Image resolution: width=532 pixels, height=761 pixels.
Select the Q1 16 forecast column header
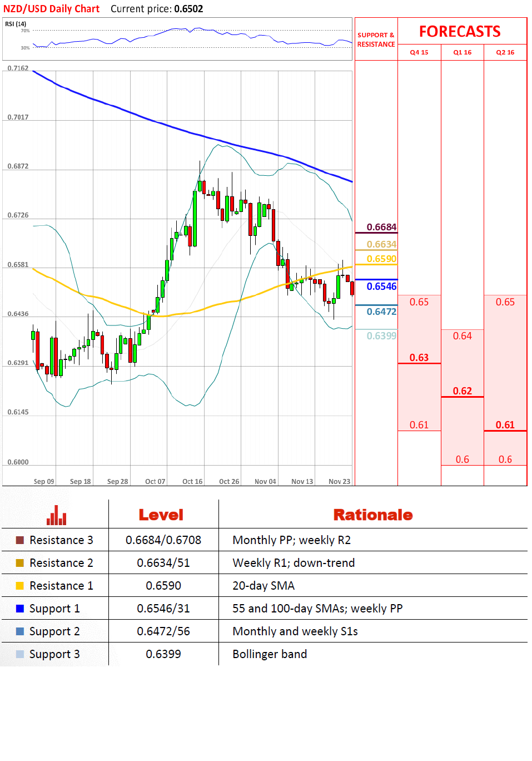pos(462,52)
